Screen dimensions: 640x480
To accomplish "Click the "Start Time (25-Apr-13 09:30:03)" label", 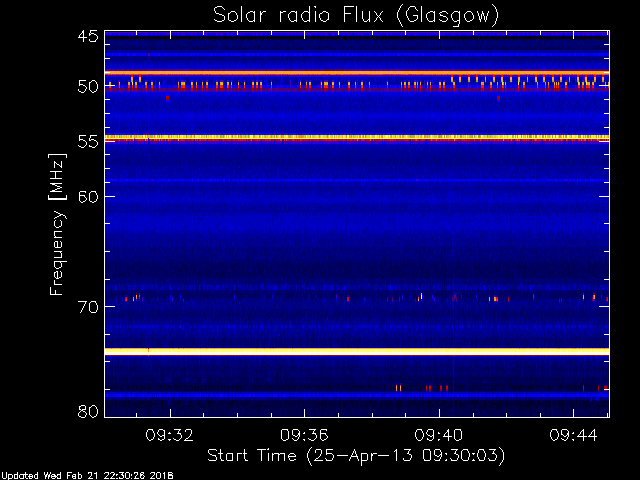I will (x=356, y=456).
